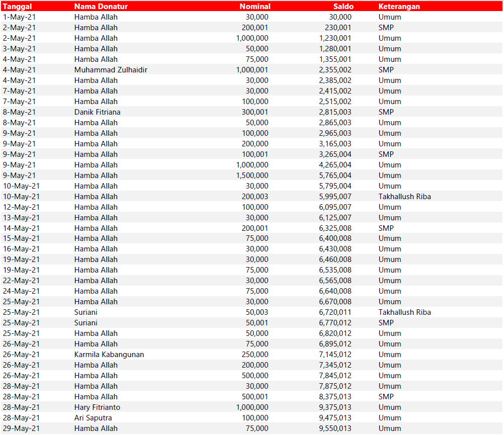Select the donor name Muhammad Zulhaidir
Image resolution: width=504 pixels, height=435 pixels.
[111, 70]
